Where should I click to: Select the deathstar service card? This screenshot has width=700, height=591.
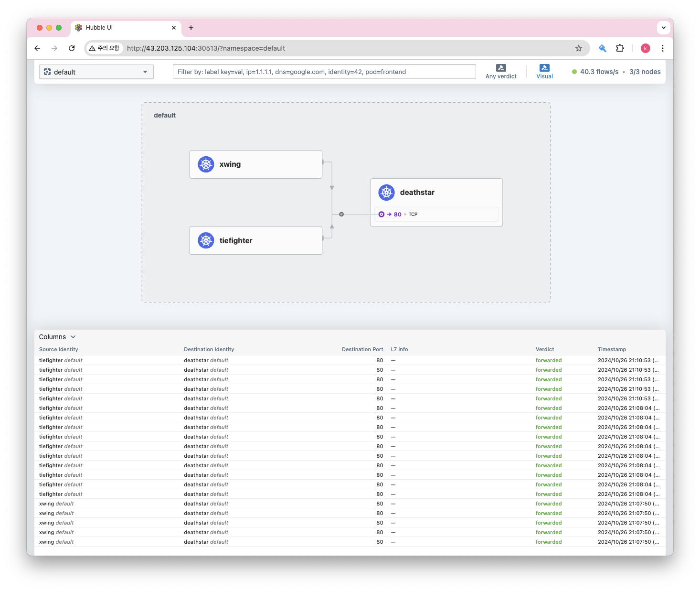tap(436, 202)
